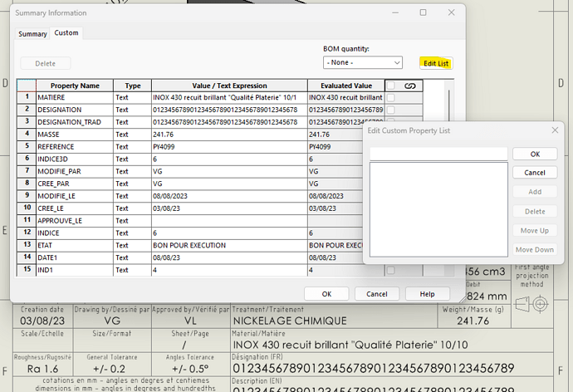Image resolution: width=573 pixels, height=392 pixels.
Task: Select the INDICE3D property row name
Action: pyautogui.click(x=75, y=159)
